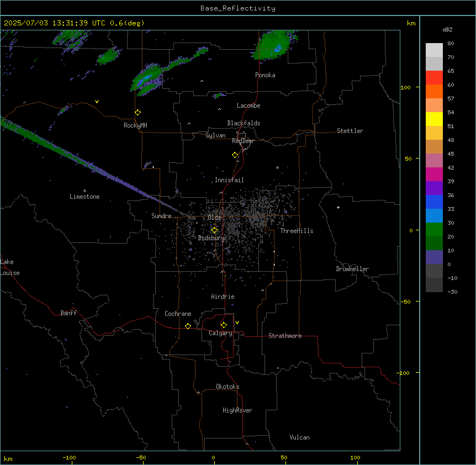The image size is (476, 465).
Task: Click the km unit label at top right
Action: click(x=411, y=23)
